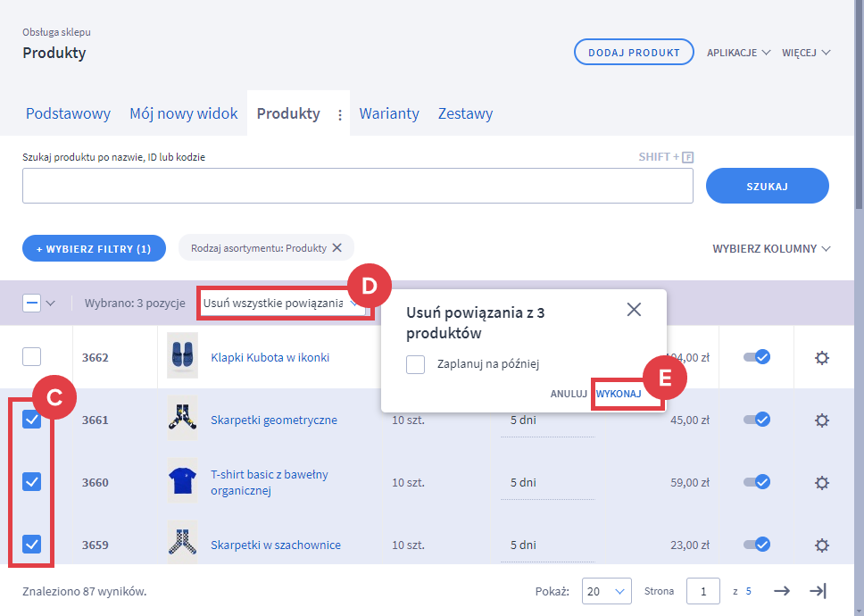The width and height of the screenshot is (864, 616).
Task: Uncheck the box for product 3661
Action: tap(31, 420)
